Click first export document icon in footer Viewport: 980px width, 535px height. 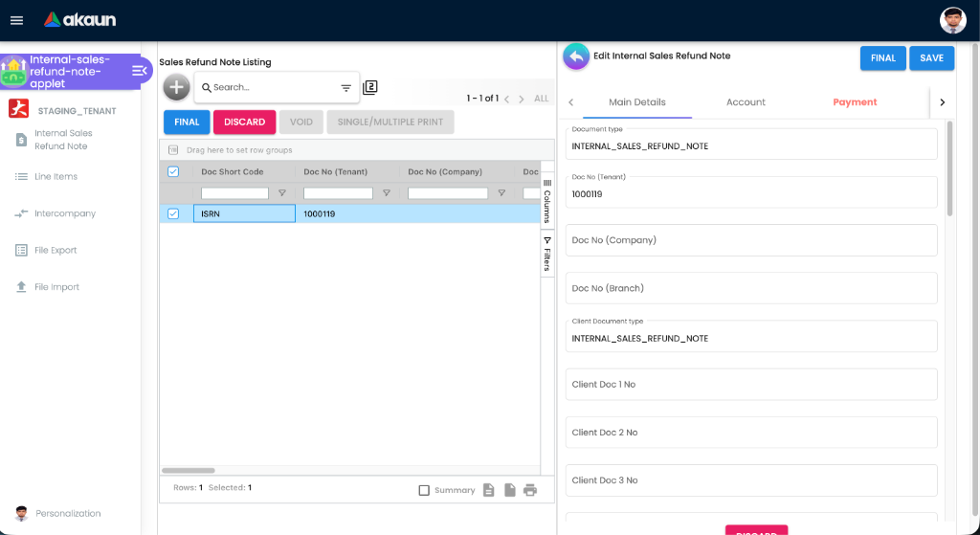489,490
